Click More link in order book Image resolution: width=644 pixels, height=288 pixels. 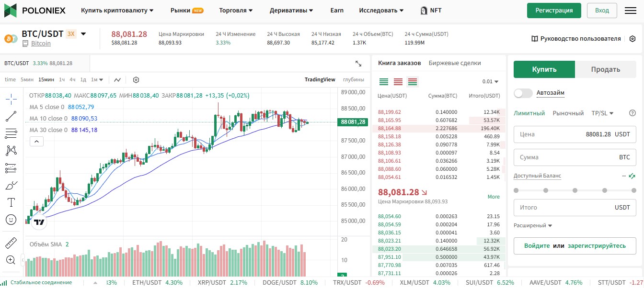(494, 197)
